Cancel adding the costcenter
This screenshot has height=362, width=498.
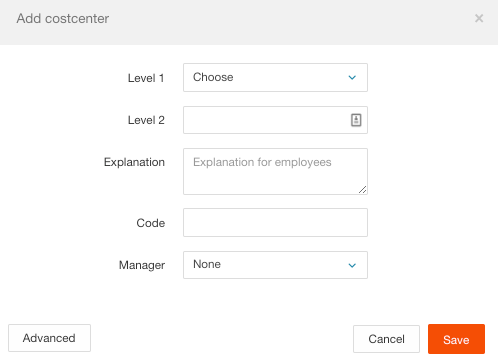click(x=386, y=339)
